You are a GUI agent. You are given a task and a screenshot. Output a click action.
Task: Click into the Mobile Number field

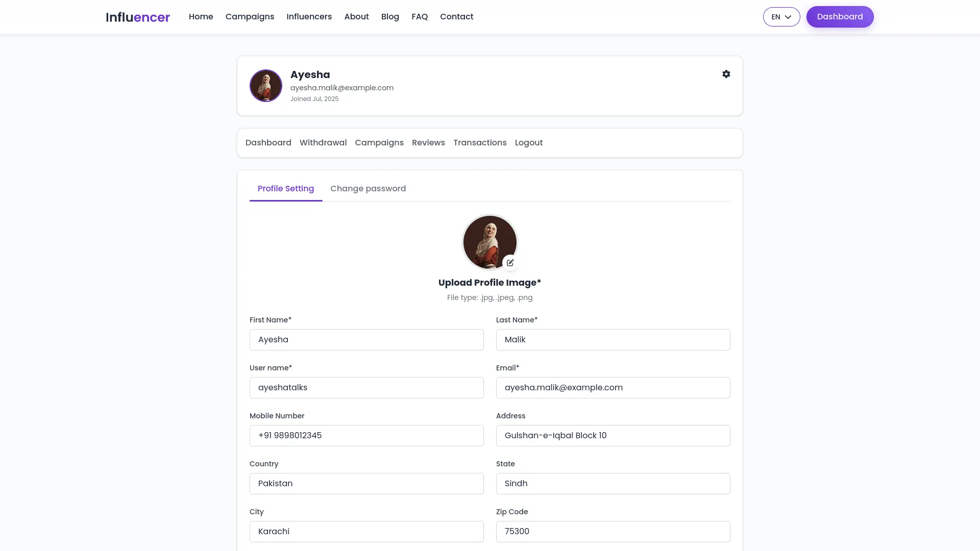(x=366, y=436)
